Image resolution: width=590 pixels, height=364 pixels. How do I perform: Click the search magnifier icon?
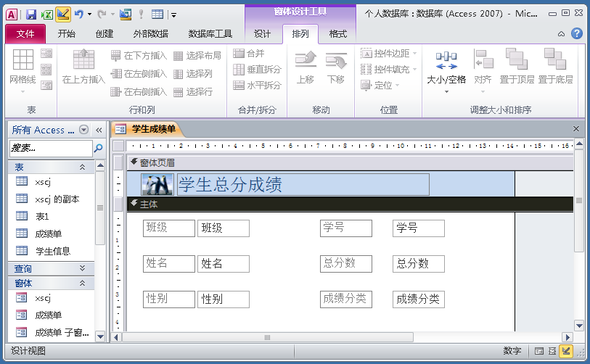pos(99,148)
